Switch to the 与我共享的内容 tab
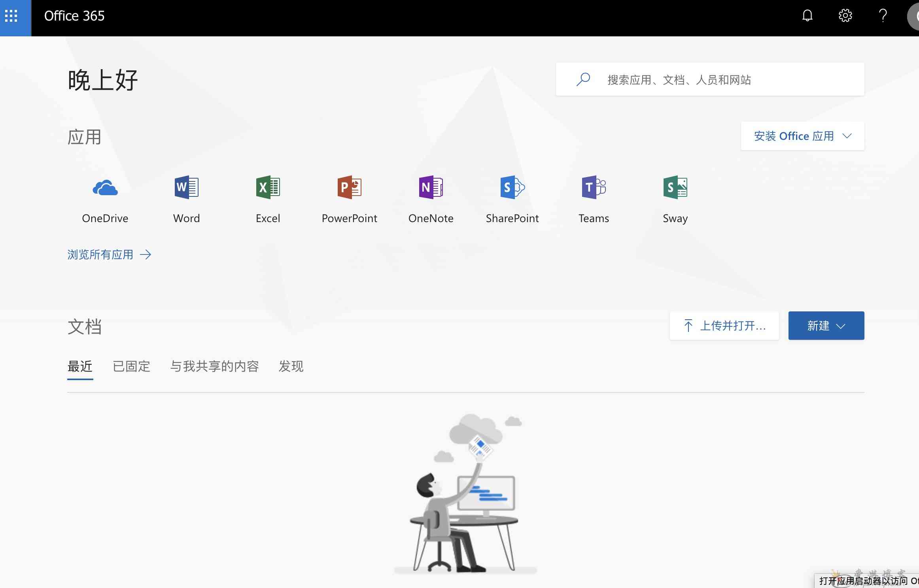This screenshot has height=588, width=919. [214, 367]
